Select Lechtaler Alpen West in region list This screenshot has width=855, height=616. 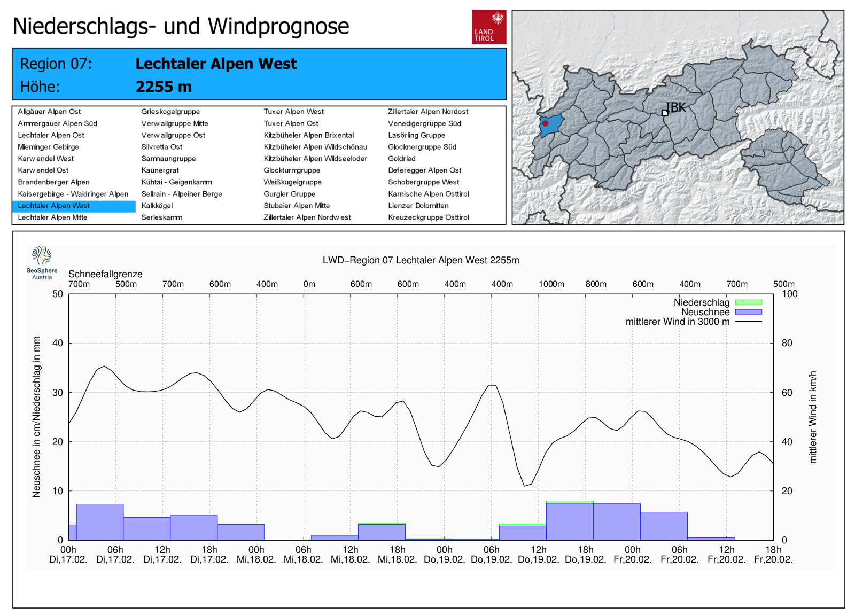(54, 206)
